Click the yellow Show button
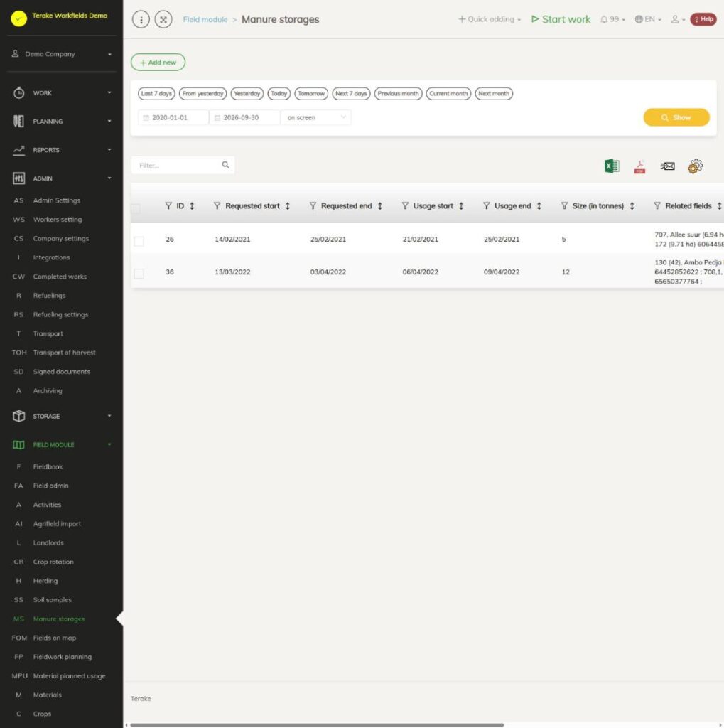The height and width of the screenshot is (728, 724). [676, 117]
